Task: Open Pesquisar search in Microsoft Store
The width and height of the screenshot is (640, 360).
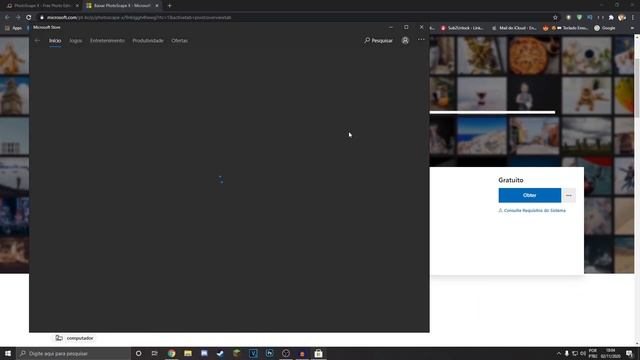Action: 378,40
